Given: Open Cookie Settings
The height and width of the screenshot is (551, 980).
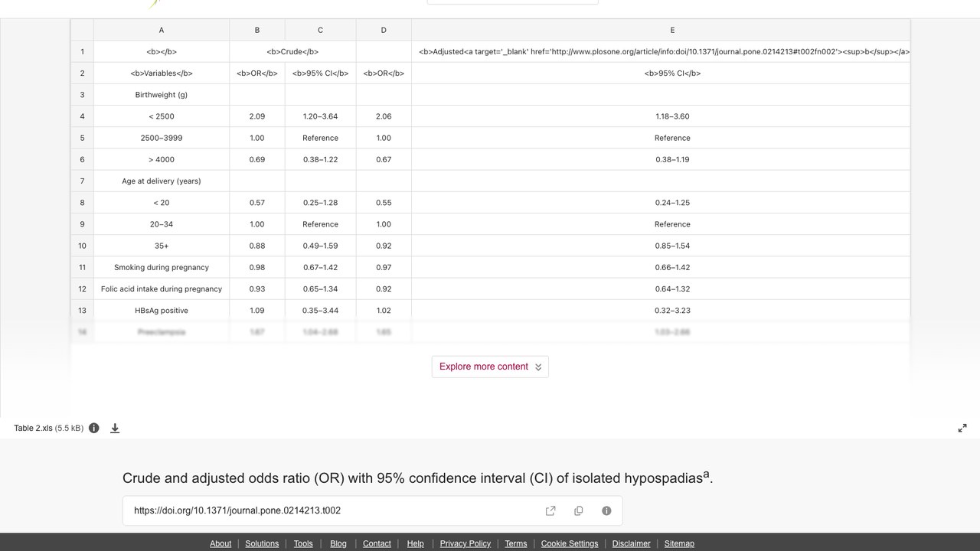Looking at the screenshot, I should (570, 543).
